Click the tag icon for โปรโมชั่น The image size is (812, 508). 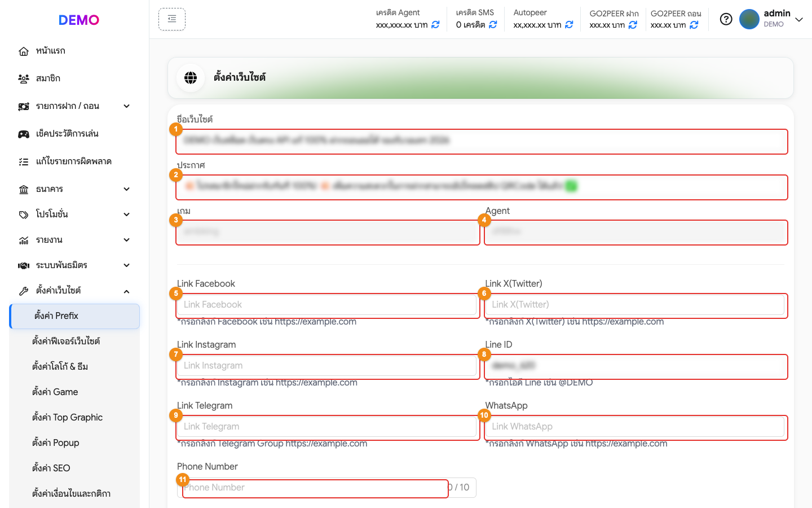(x=24, y=215)
